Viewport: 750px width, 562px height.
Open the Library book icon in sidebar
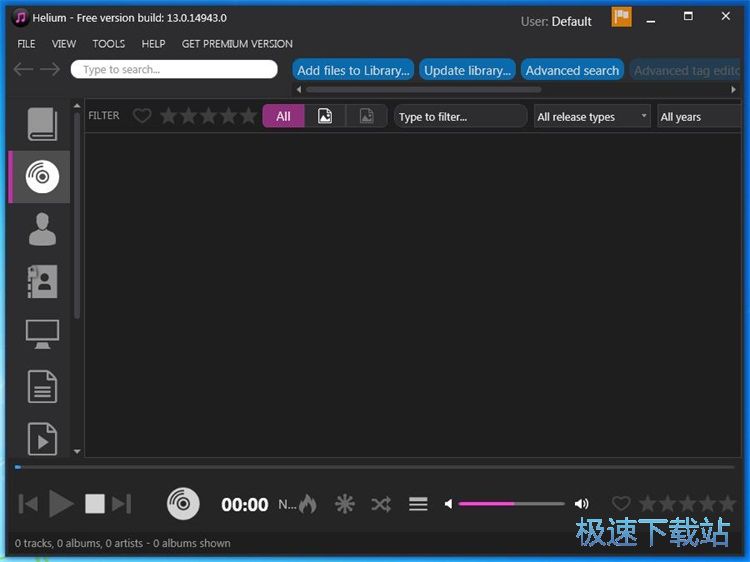[42, 125]
